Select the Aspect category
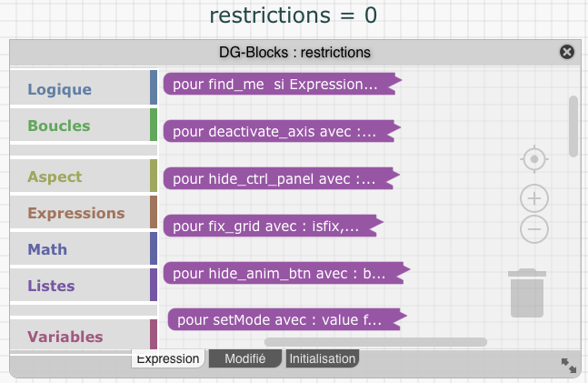588x383 pixels. [x=55, y=176]
